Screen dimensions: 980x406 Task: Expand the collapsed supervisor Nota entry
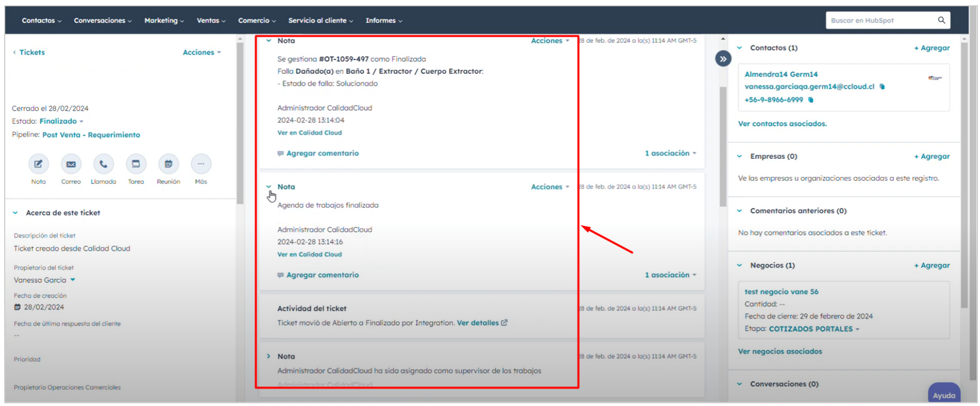(269, 356)
